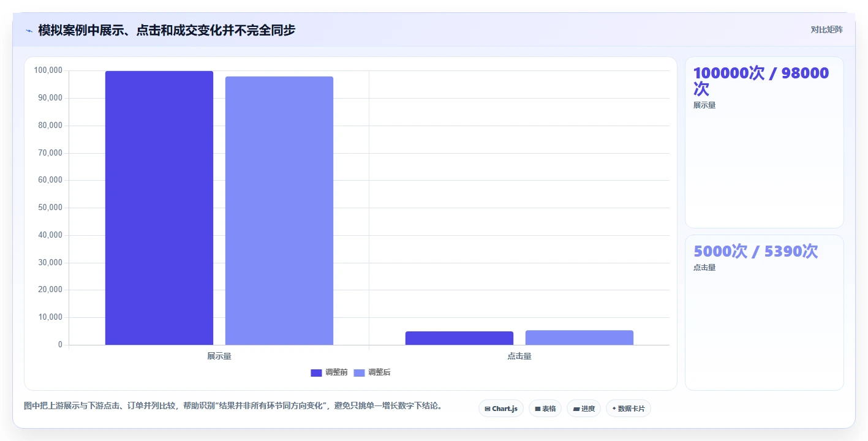The height and width of the screenshot is (441, 868).
Task: Click the 对比矩阵 label in header
Action: coord(827,29)
